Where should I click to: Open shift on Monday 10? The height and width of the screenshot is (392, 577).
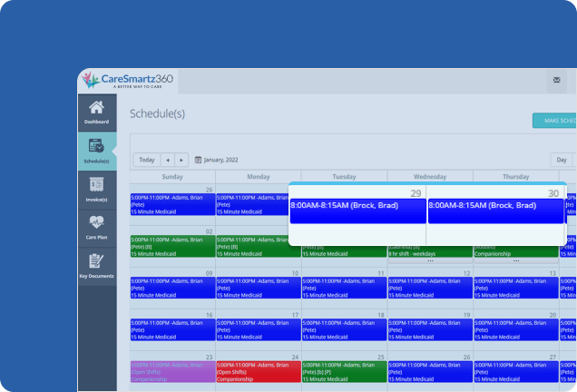pos(259,288)
